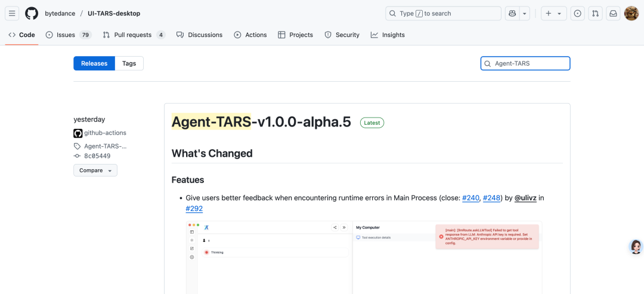
Task: Click the floating assistant avatar at right edge
Action: [636, 247]
